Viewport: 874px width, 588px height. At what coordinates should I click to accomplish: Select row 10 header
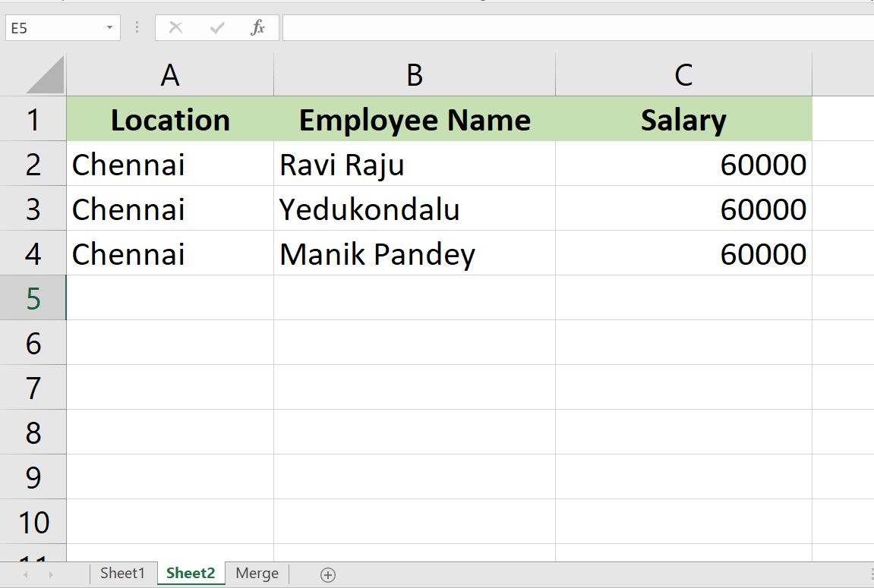[33, 522]
